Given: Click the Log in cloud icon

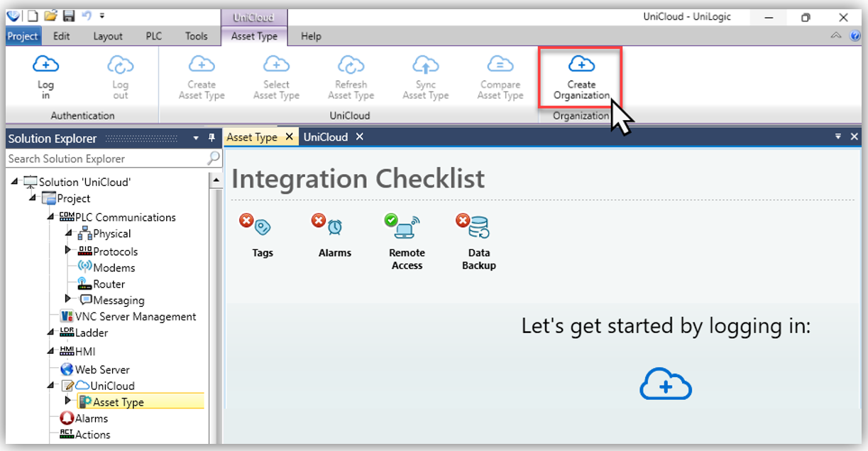Looking at the screenshot, I should coord(45,65).
